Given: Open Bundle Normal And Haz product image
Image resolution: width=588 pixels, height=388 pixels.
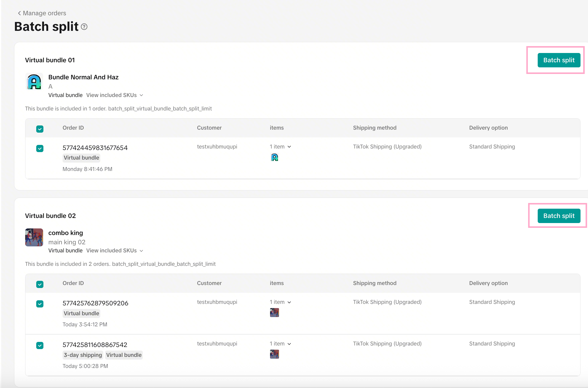Looking at the screenshot, I should click(34, 82).
